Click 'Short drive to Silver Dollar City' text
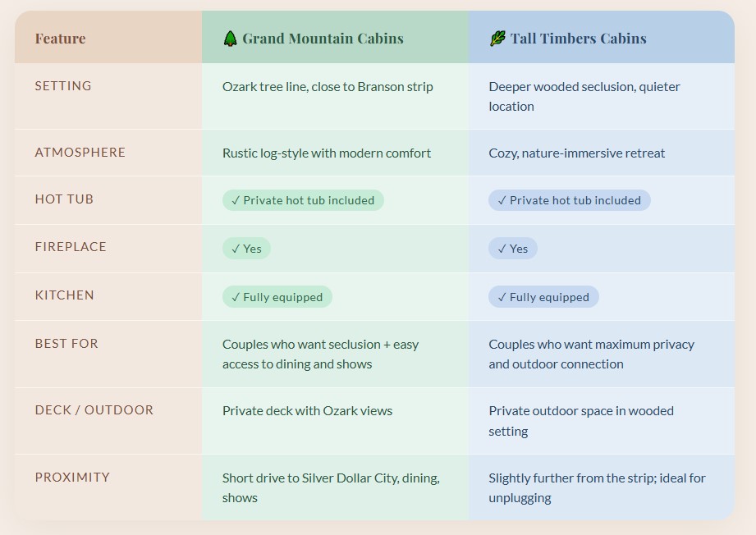Viewport: 756px width, 535px height. pyautogui.click(x=331, y=478)
